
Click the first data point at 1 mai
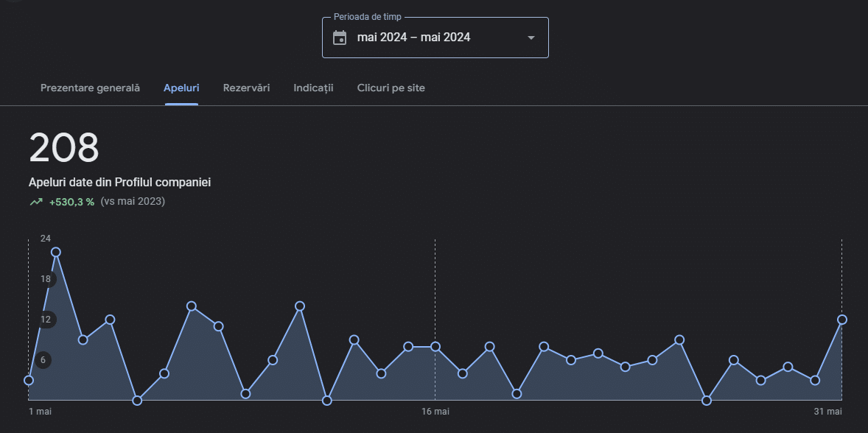coord(29,380)
